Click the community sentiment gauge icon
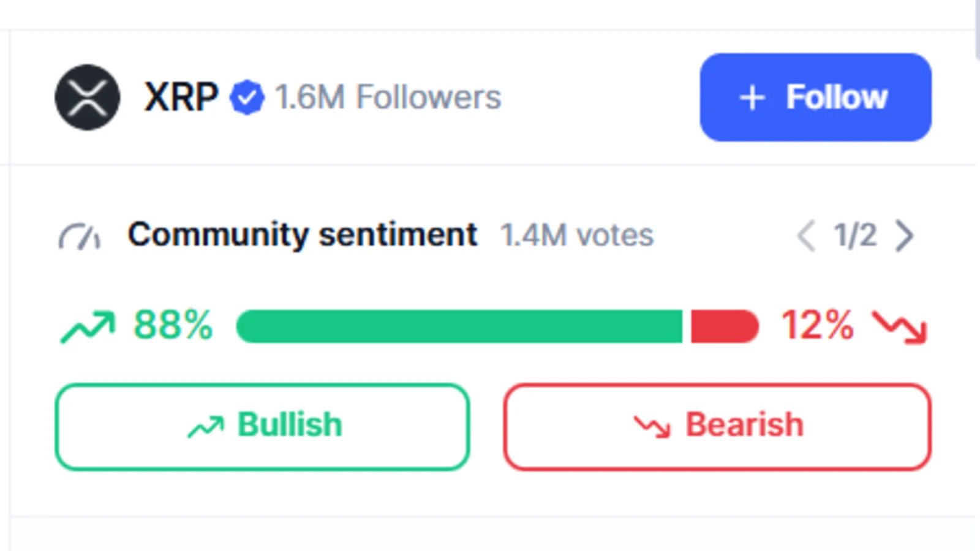 [x=80, y=237]
